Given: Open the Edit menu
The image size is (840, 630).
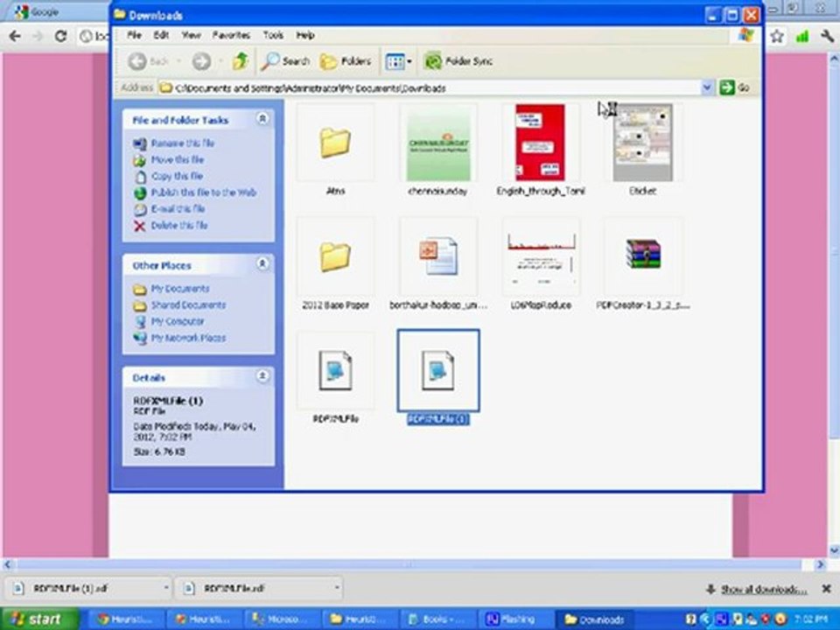Looking at the screenshot, I should (161, 35).
